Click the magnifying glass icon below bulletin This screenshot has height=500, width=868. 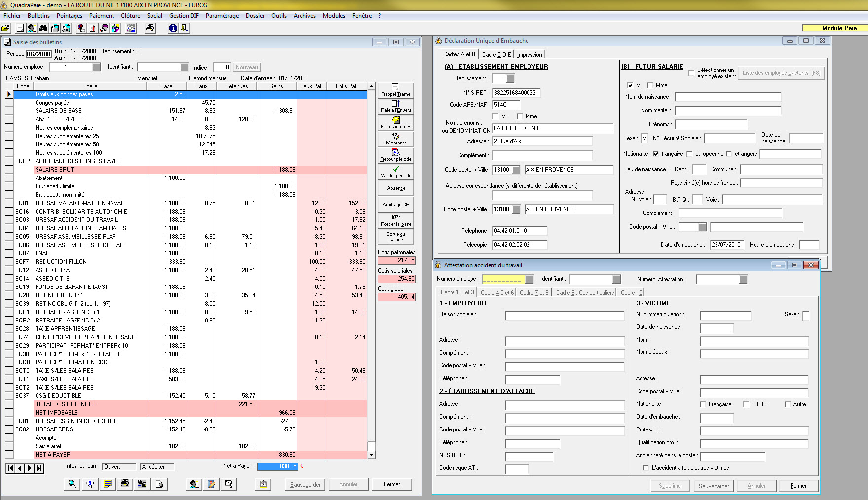[72, 484]
